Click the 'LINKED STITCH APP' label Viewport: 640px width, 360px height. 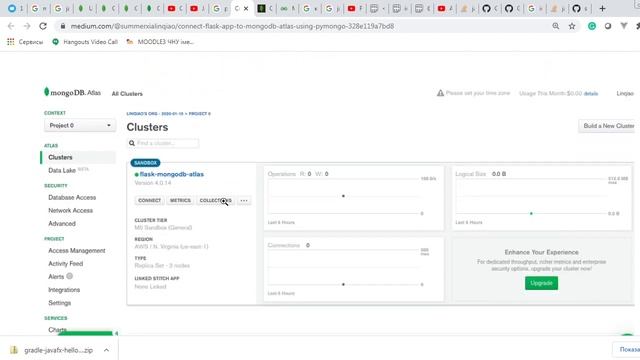[157, 278]
